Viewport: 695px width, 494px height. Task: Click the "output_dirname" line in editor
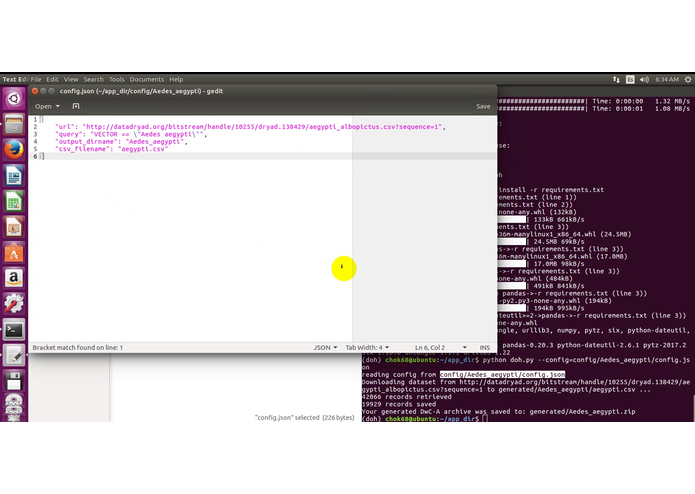pos(121,142)
